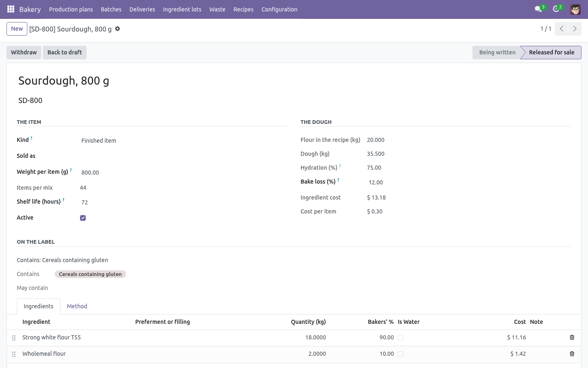Click the help mark beside Bake loss (%)

338,180
